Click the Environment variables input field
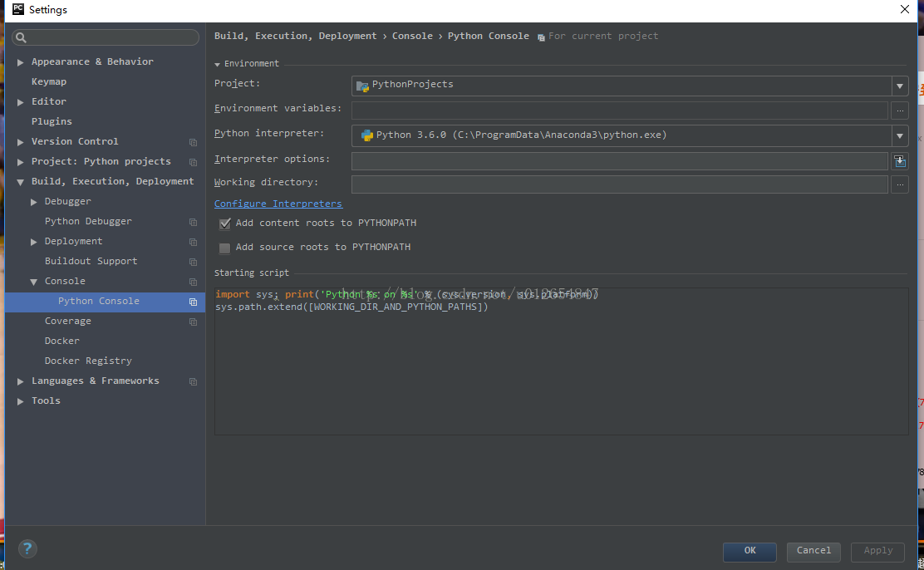Viewport: 924px width, 570px height. click(619, 111)
